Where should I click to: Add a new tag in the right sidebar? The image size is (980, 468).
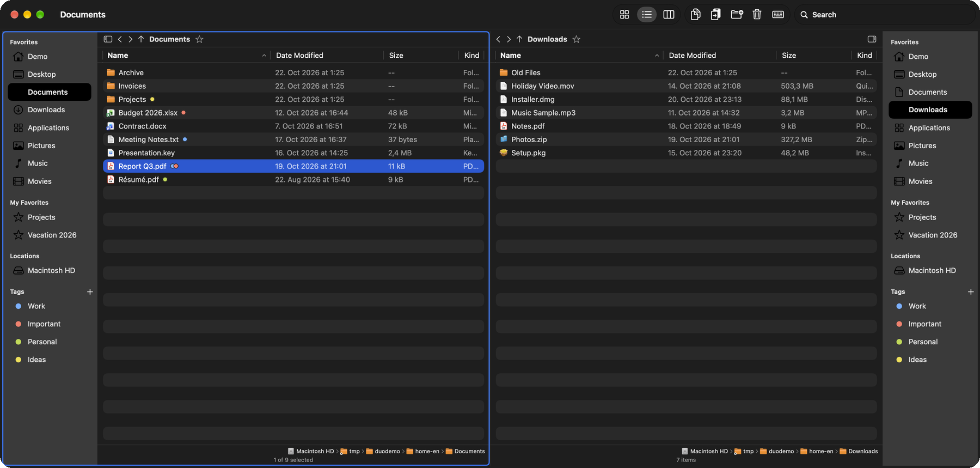pyautogui.click(x=971, y=292)
